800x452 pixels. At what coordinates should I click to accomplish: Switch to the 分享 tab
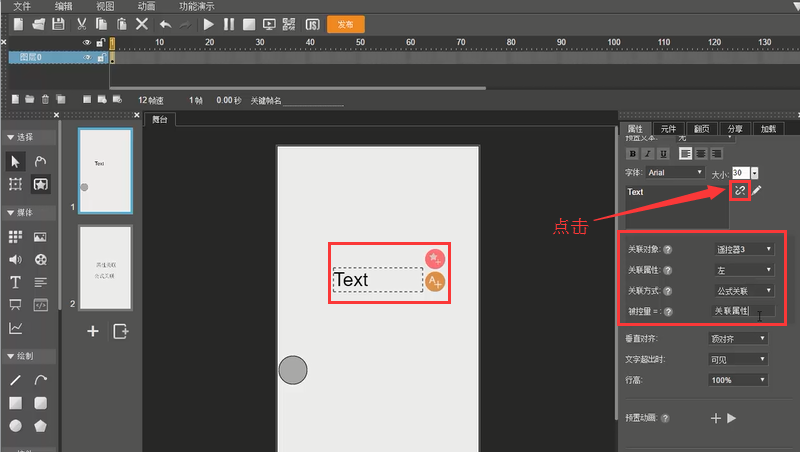(735, 129)
